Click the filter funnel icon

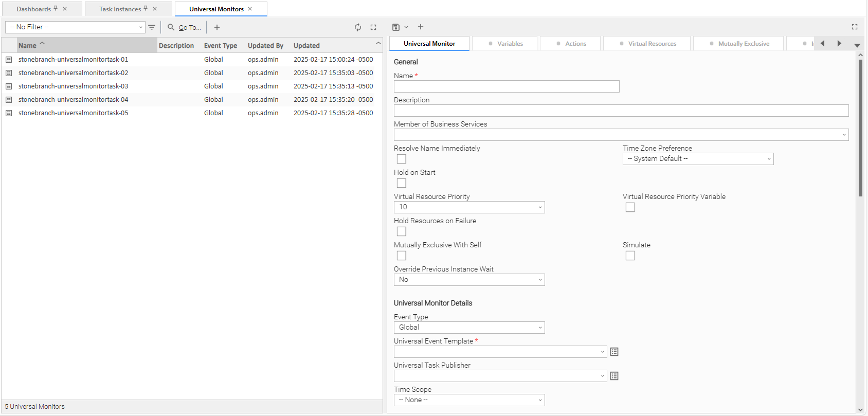pyautogui.click(x=152, y=27)
